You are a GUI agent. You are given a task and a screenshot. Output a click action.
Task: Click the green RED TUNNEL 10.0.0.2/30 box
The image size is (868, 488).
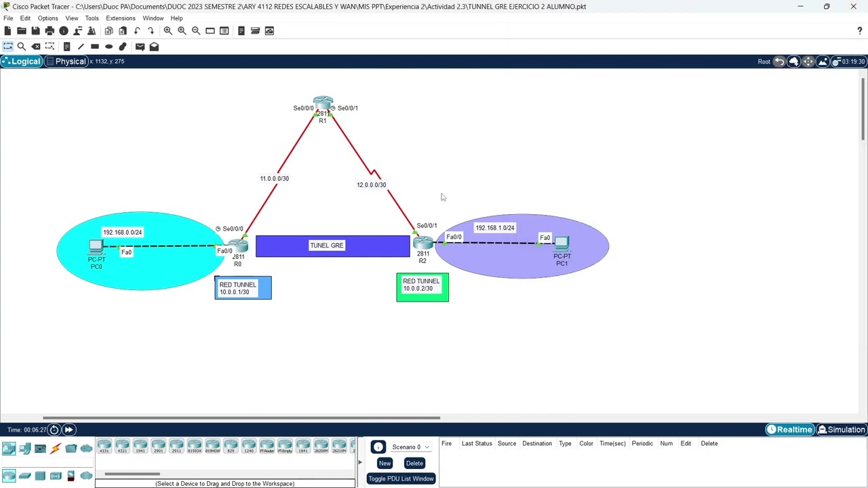pyautogui.click(x=422, y=287)
